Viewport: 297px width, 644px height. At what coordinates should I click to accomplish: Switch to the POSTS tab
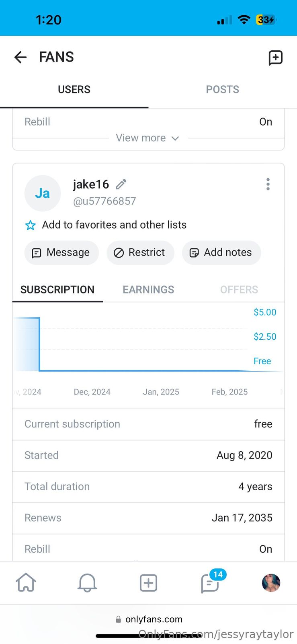(222, 89)
